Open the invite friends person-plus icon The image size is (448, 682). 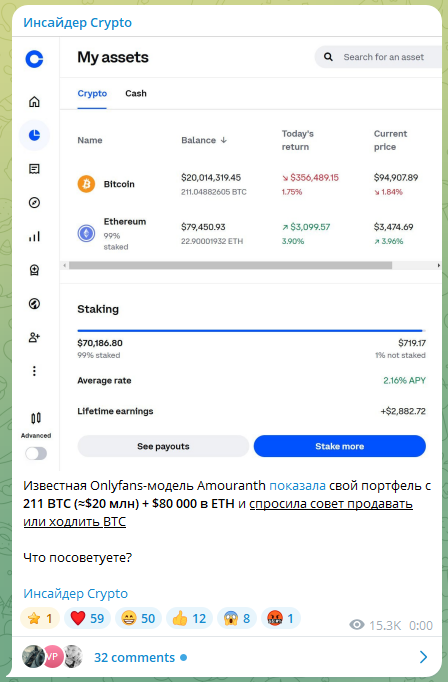point(34,337)
